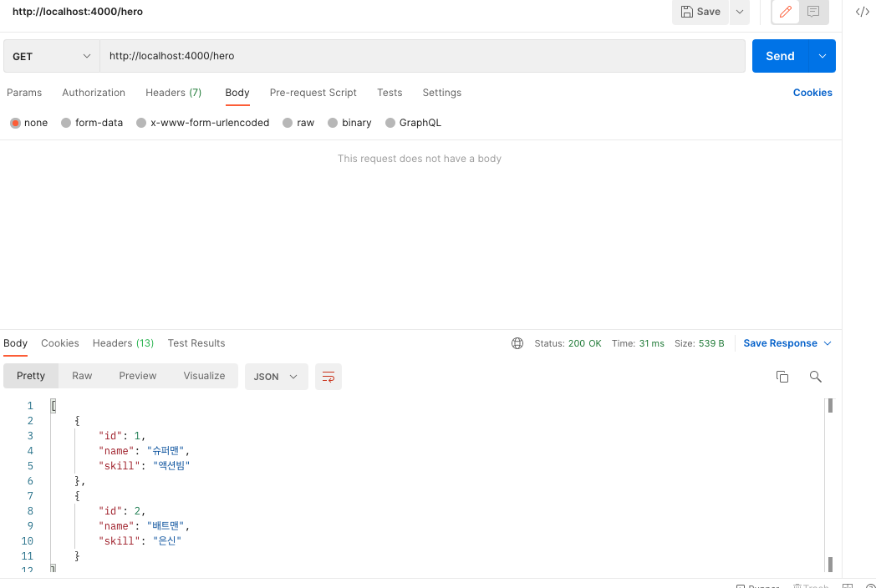
Task: Select the request Body tab
Action: [237, 93]
